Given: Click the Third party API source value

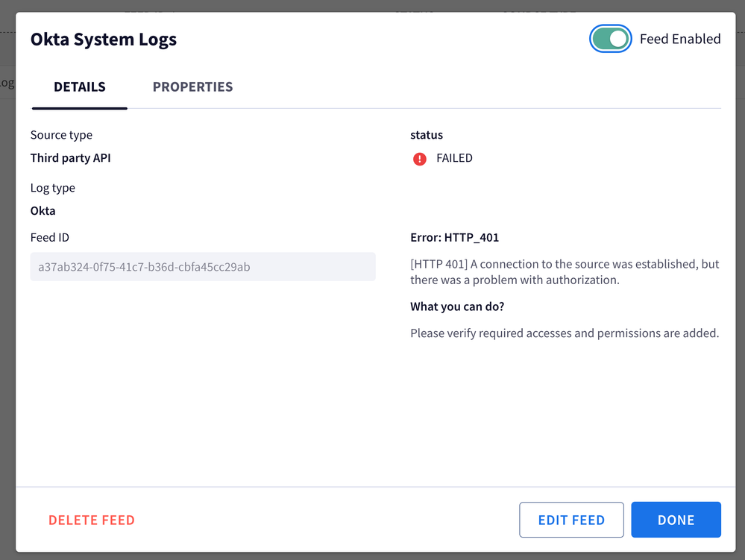Looking at the screenshot, I should (x=70, y=158).
